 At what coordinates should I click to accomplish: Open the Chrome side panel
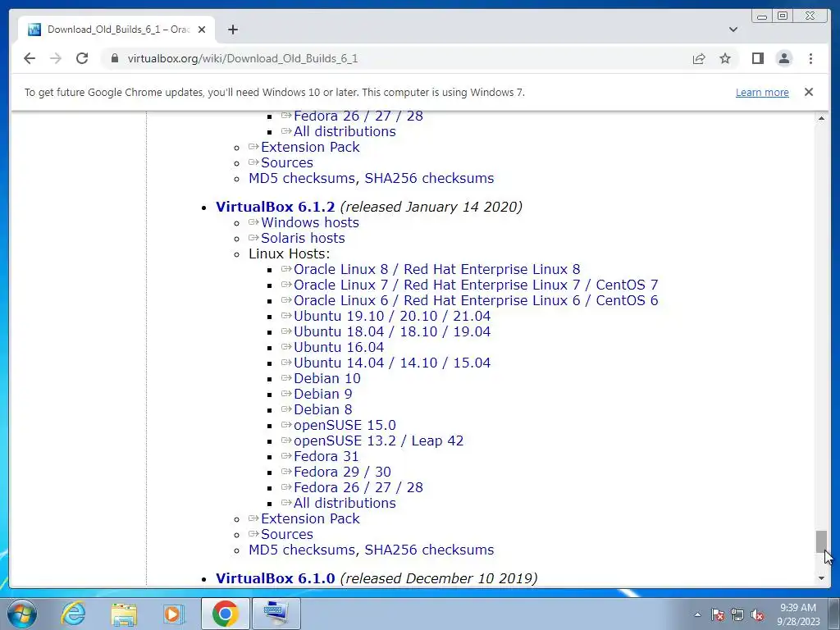click(757, 58)
